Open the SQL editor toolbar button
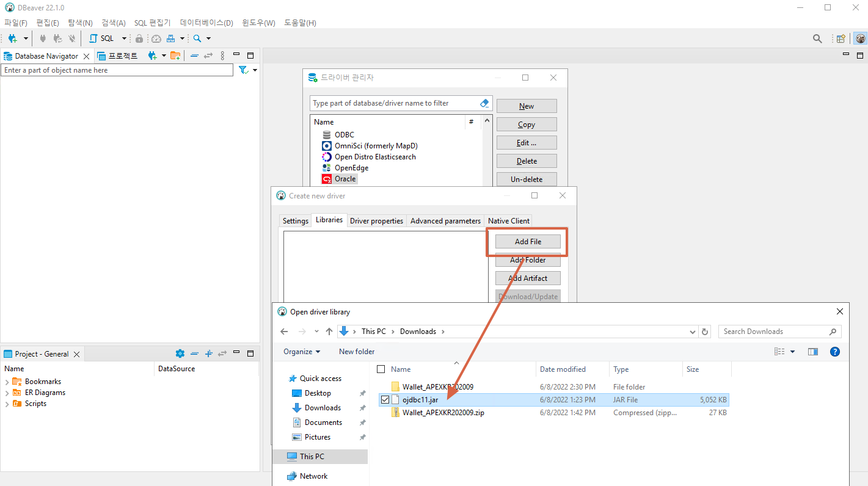Image resolution: width=868 pixels, height=486 pixels. click(x=102, y=38)
